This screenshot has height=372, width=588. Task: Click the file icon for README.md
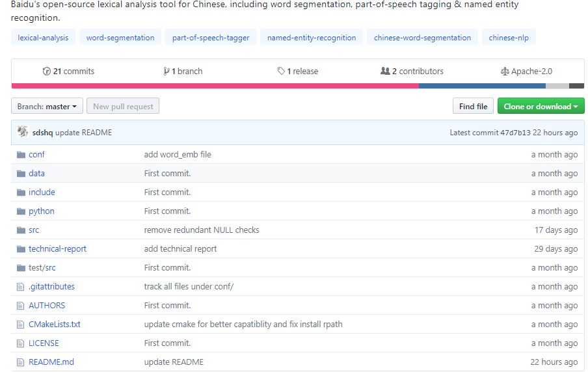click(x=20, y=363)
